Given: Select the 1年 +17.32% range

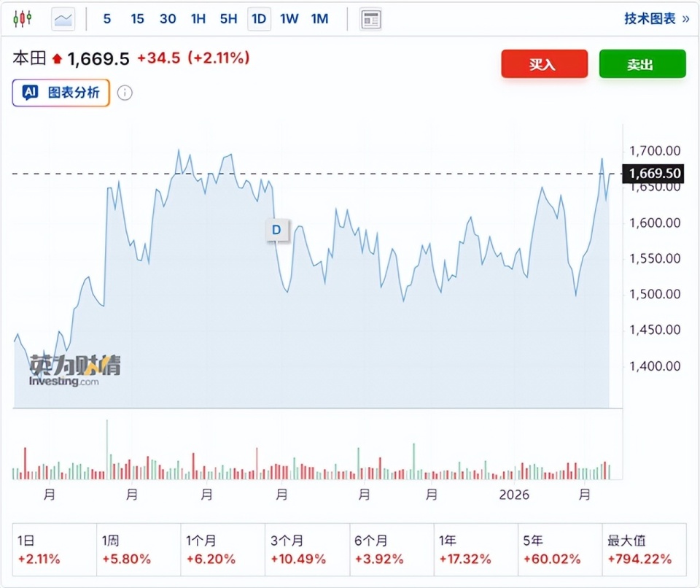Looking at the screenshot, I should (x=476, y=549).
